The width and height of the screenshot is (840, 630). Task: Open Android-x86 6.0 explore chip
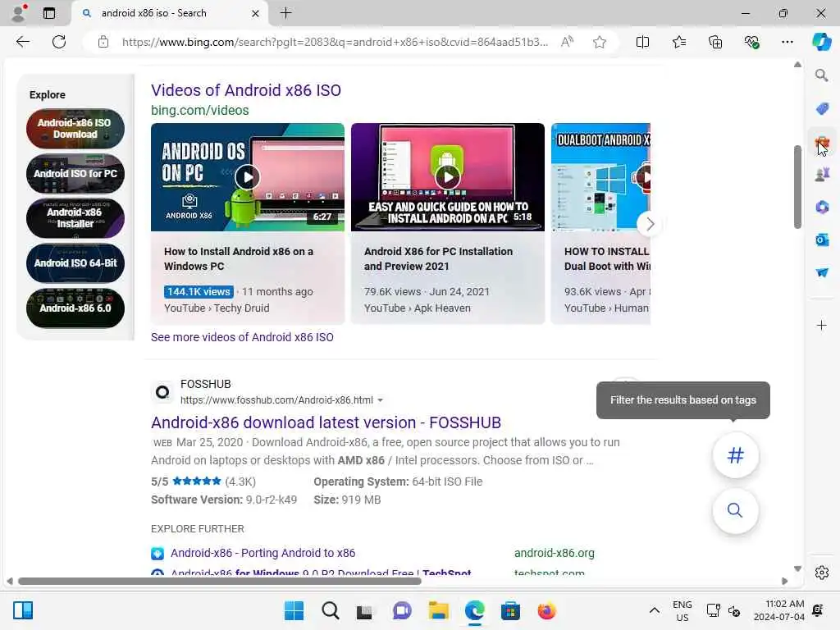[75, 308]
